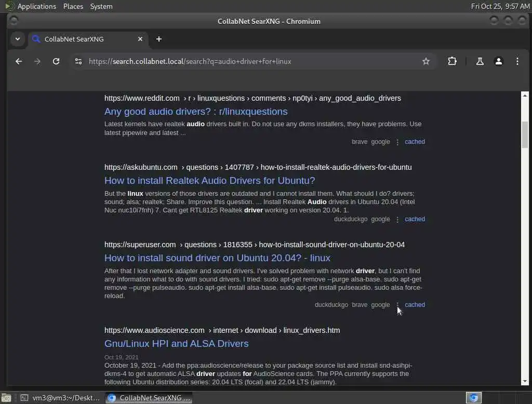Viewport: 532px width, 404px height.
Task: Open the System menu
Action: pos(101,6)
